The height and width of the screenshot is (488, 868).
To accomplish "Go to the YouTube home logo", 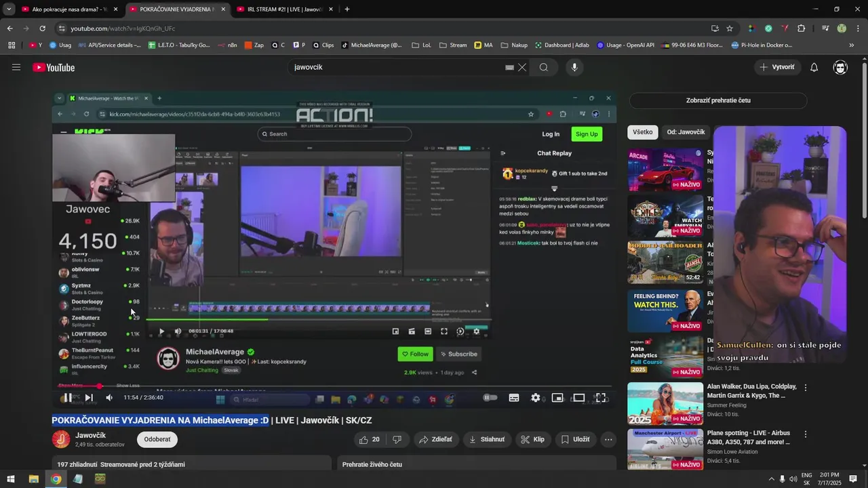I will pos(54,67).
